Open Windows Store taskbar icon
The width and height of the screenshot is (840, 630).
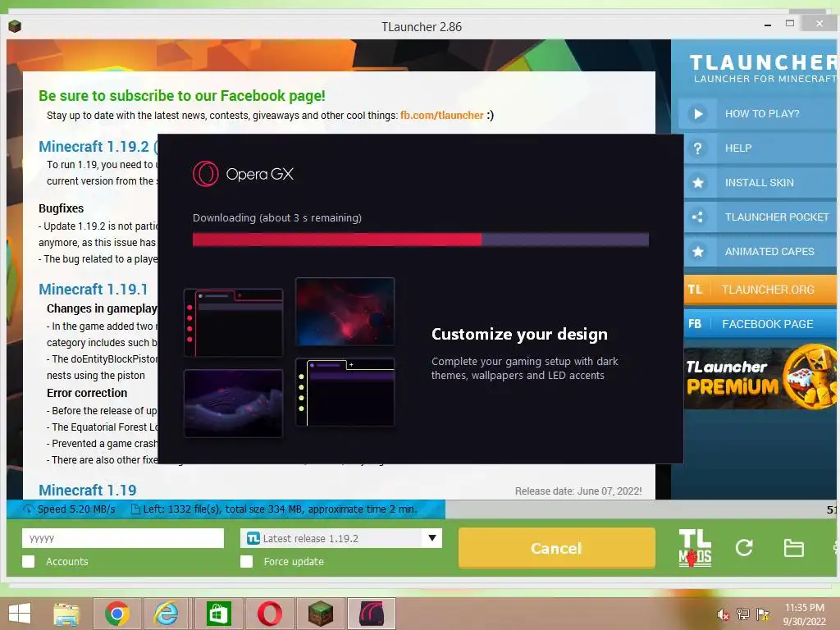[x=218, y=614]
